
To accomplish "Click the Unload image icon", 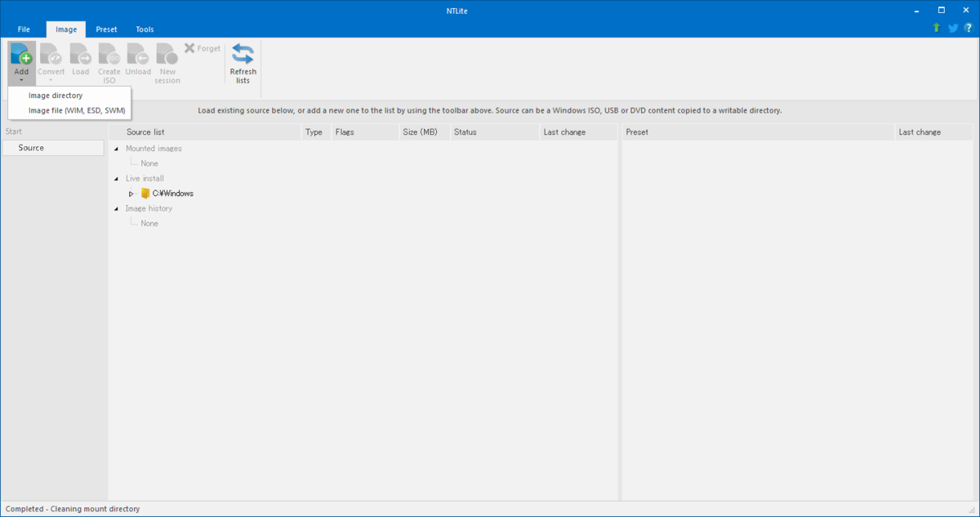I will point(138,54).
